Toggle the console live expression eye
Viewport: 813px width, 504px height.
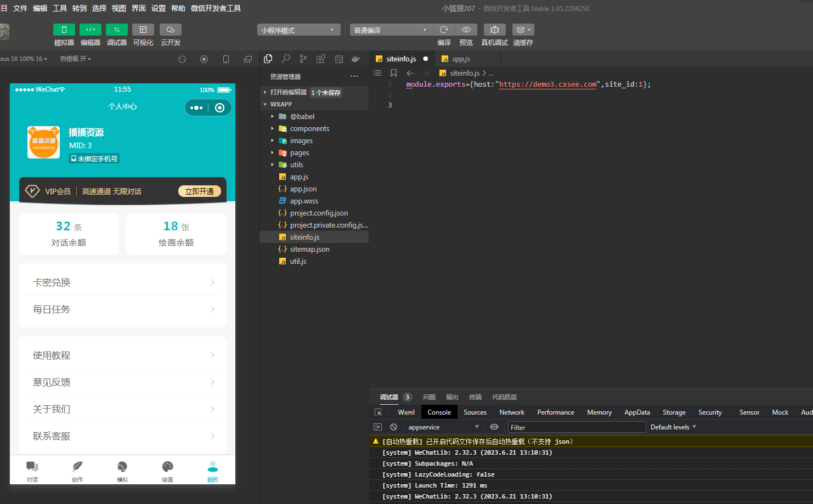[x=494, y=427]
